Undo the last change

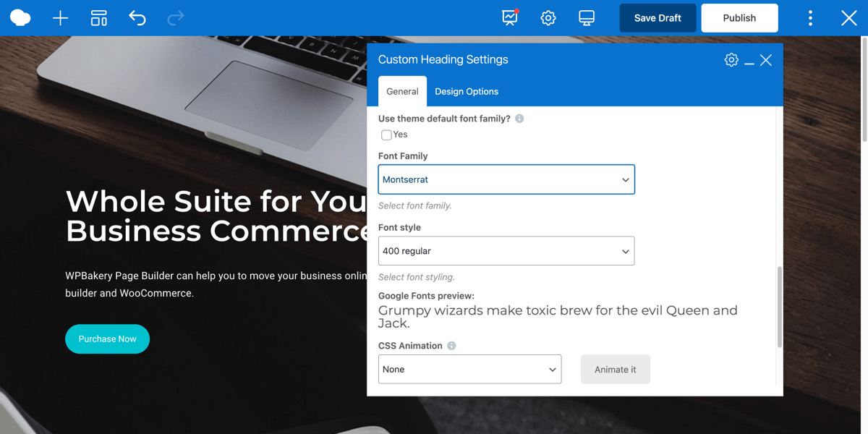pos(137,18)
